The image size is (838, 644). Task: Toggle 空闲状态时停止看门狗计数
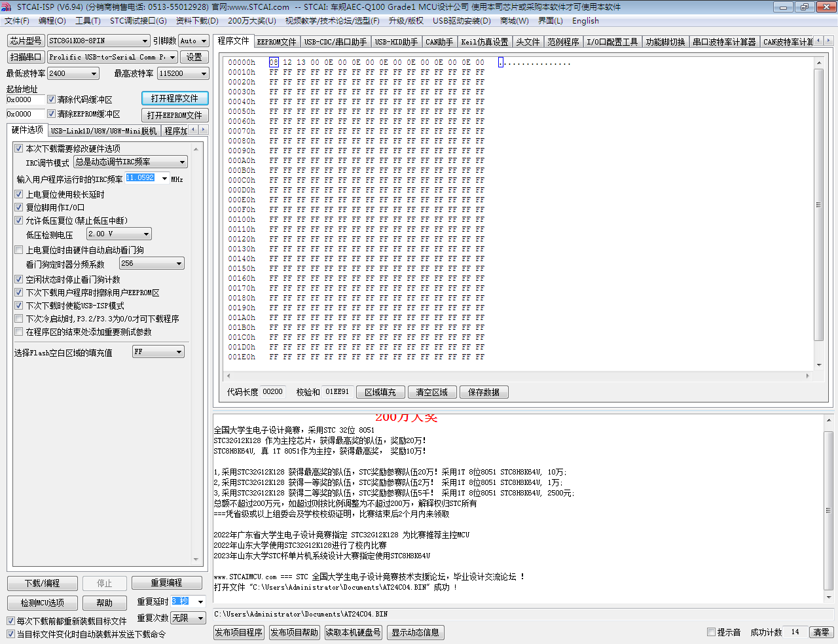[19, 279]
